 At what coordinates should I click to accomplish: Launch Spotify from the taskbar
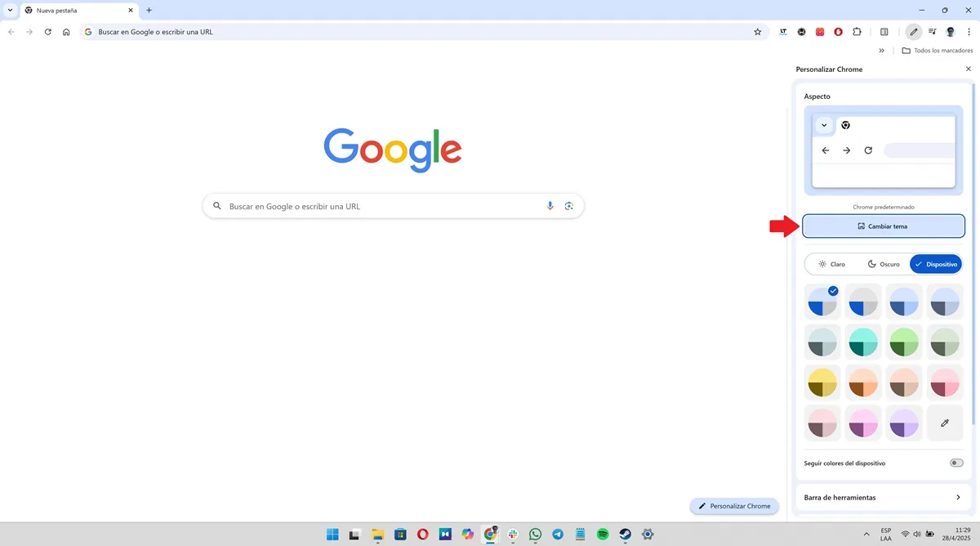[x=603, y=535]
